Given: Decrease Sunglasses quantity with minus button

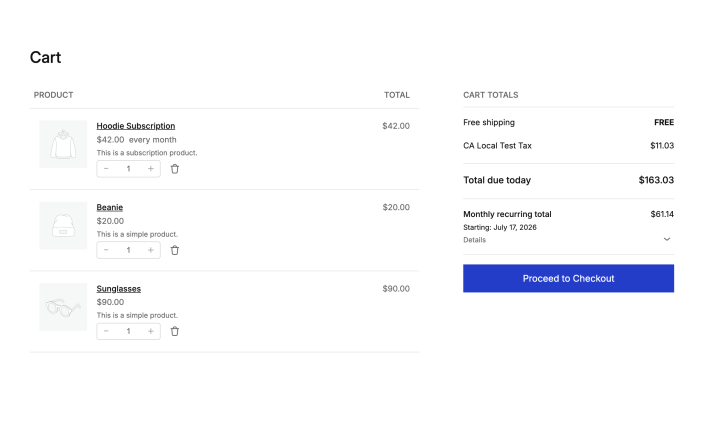Looking at the screenshot, I should [106, 331].
